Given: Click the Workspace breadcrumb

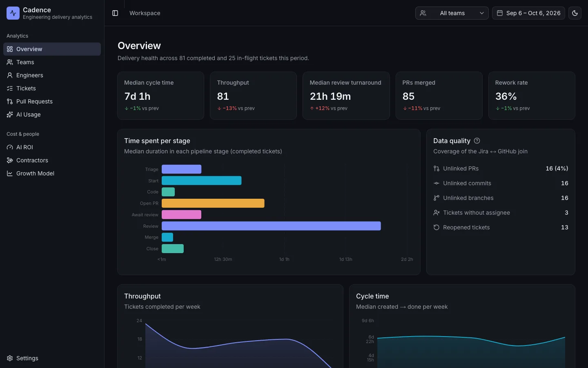Looking at the screenshot, I should (x=145, y=13).
